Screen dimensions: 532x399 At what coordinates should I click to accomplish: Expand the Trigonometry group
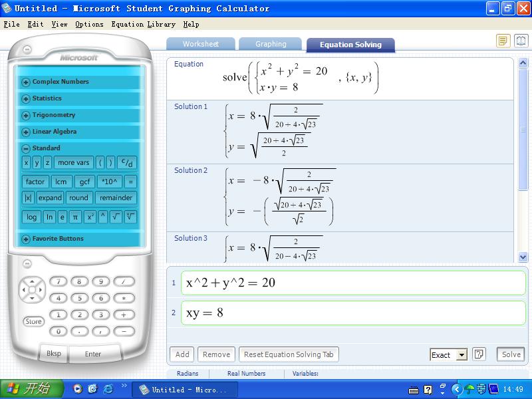click(26, 115)
